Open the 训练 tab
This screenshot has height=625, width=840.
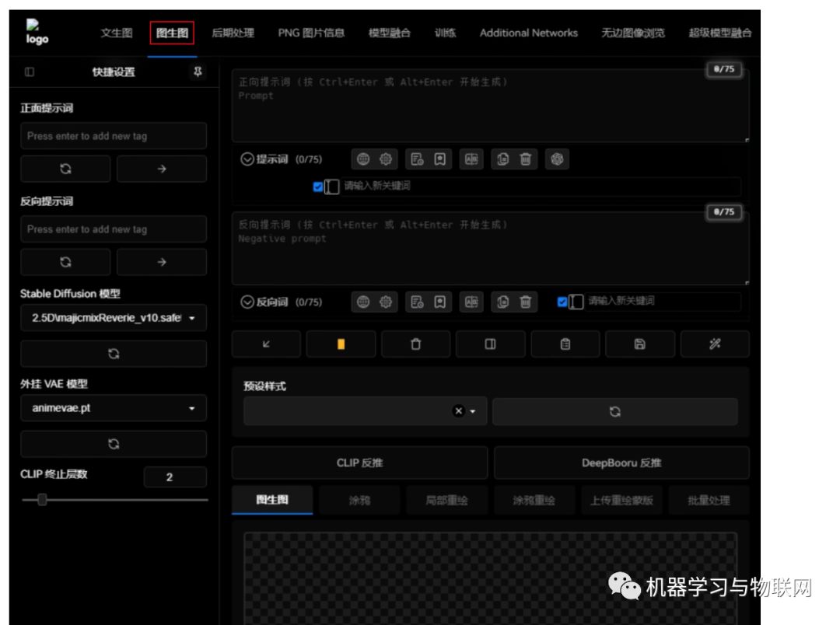(x=445, y=33)
